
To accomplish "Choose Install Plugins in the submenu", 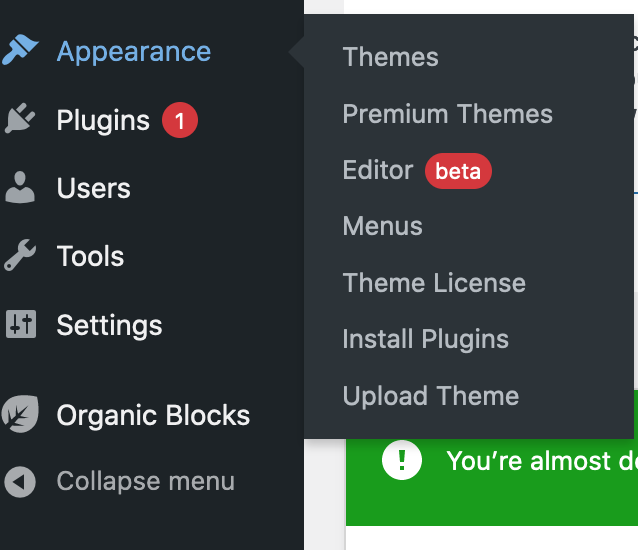I will click(426, 339).
